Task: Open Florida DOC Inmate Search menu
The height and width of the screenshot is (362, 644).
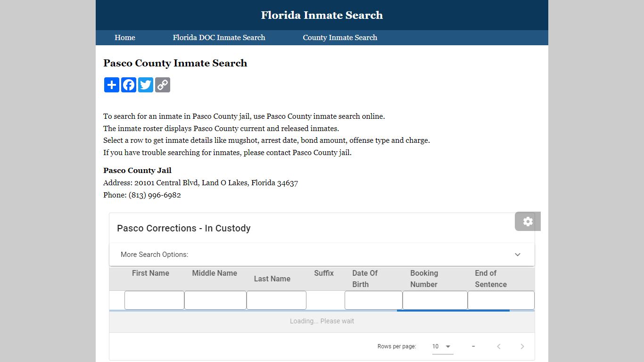Action: tap(219, 38)
